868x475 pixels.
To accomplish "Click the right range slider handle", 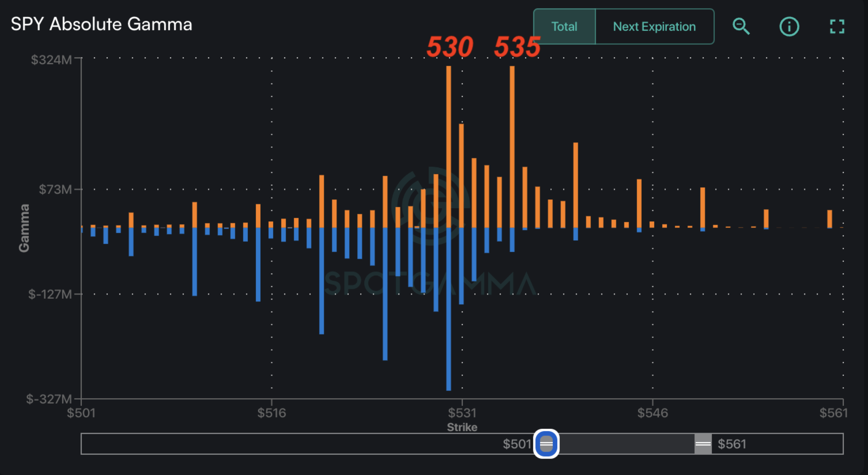I will pyautogui.click(x=703, y=444).
